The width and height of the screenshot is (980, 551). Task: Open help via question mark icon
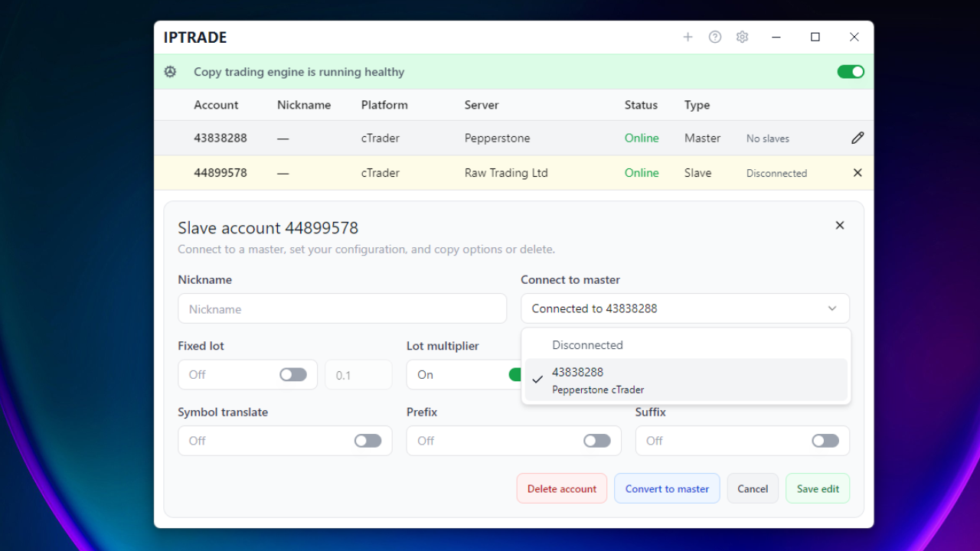click(715, 37)
